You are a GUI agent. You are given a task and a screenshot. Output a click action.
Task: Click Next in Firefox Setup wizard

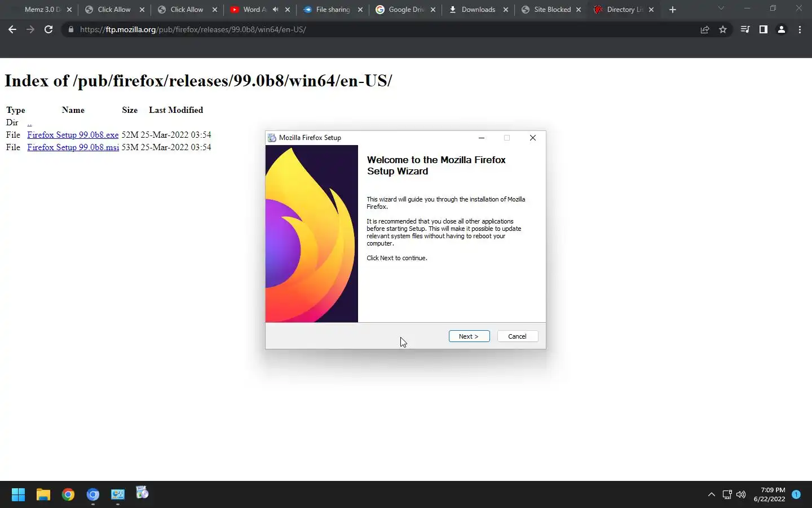[469, 336]
